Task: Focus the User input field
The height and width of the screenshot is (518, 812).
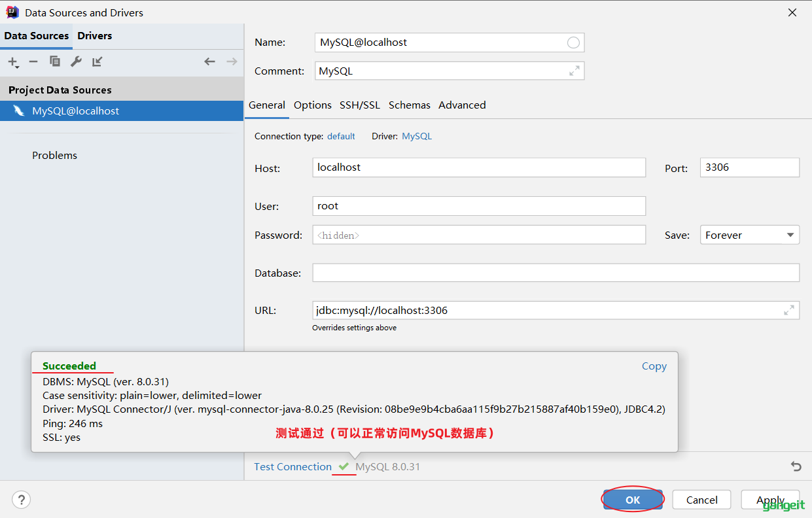Action: coord(479,206)
